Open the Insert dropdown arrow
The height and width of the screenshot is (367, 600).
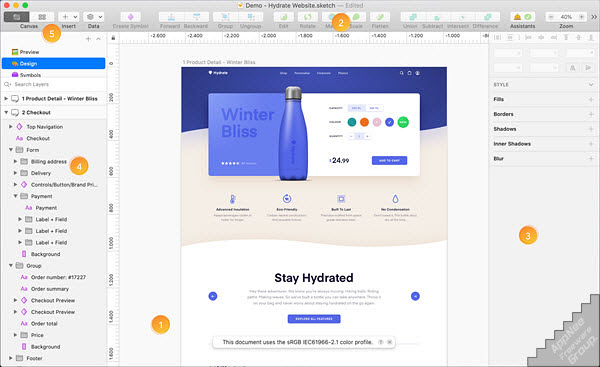(x=75, y=17)
